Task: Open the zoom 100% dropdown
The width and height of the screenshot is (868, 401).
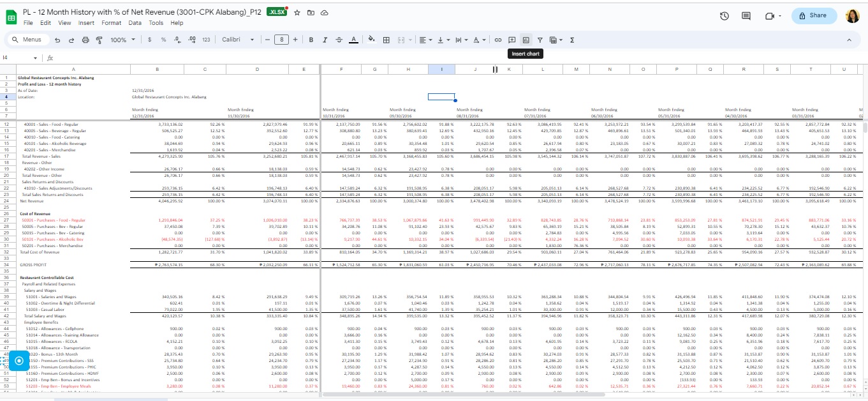Action: [x=122, y=40]
